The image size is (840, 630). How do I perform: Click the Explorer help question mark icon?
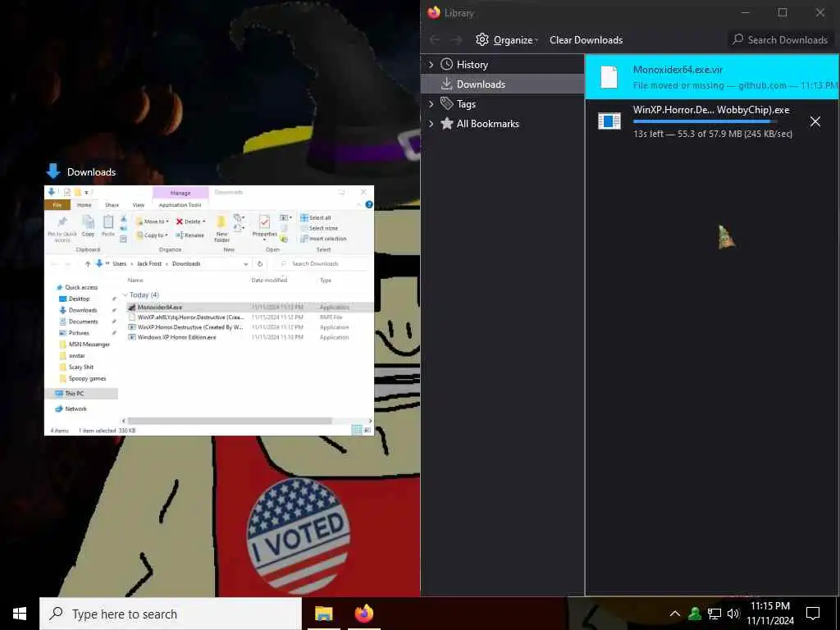click(368, 204)
